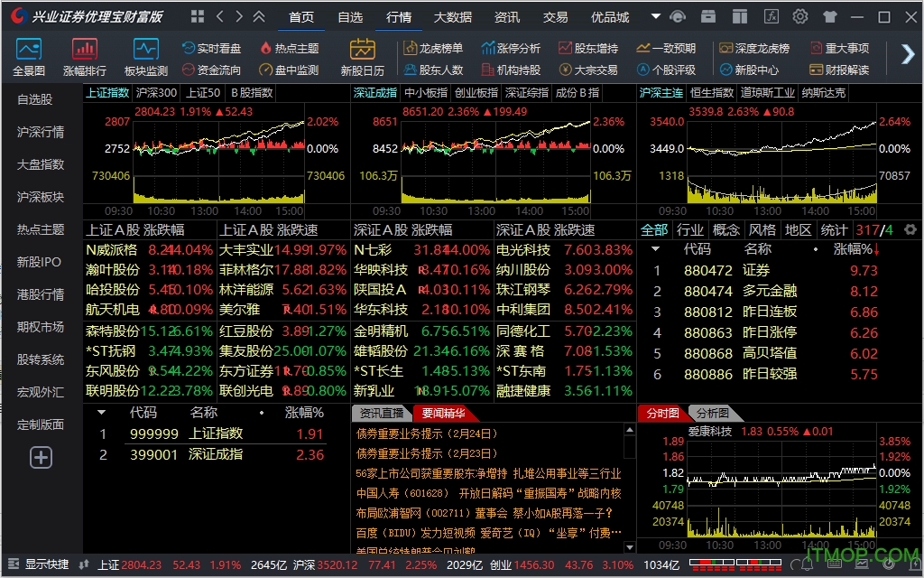
Task: Open 期权市场 in left sidebar
Action: (x=41, y=326)
